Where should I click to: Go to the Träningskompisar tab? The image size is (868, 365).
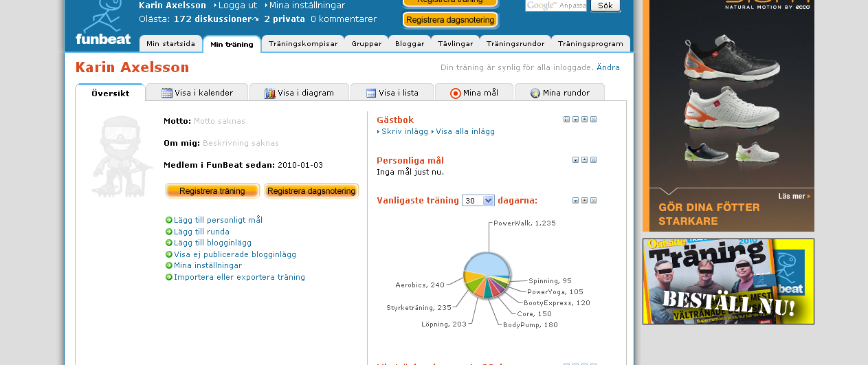tap(303, 43)
